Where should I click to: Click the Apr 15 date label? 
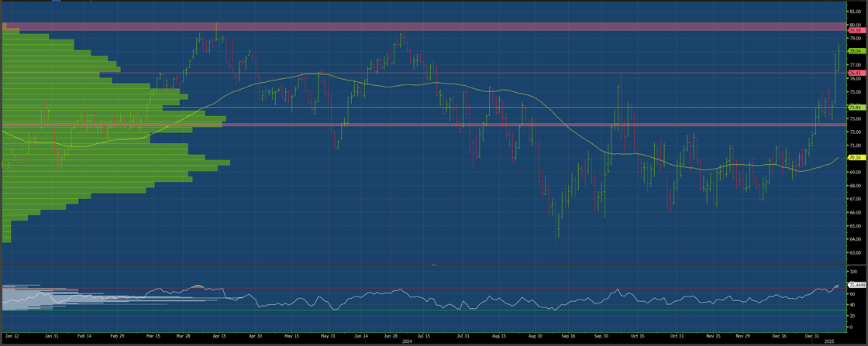219,335
